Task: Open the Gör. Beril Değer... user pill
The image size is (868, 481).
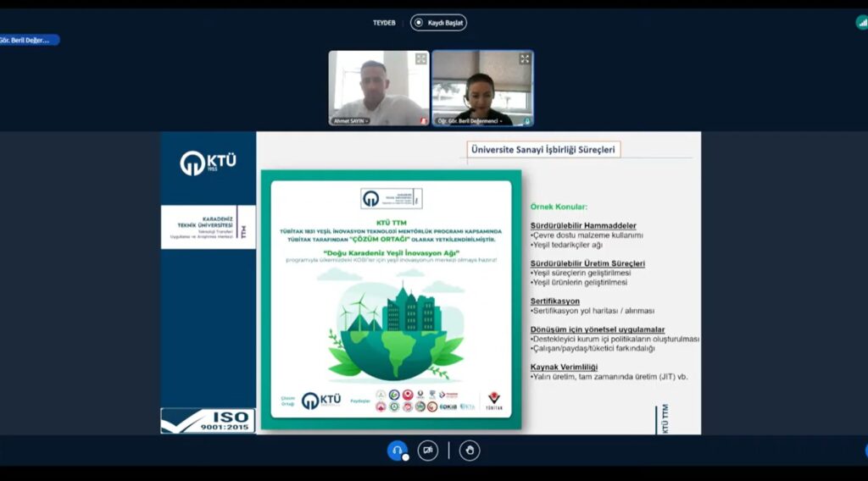Action: [x=29, y=40]
